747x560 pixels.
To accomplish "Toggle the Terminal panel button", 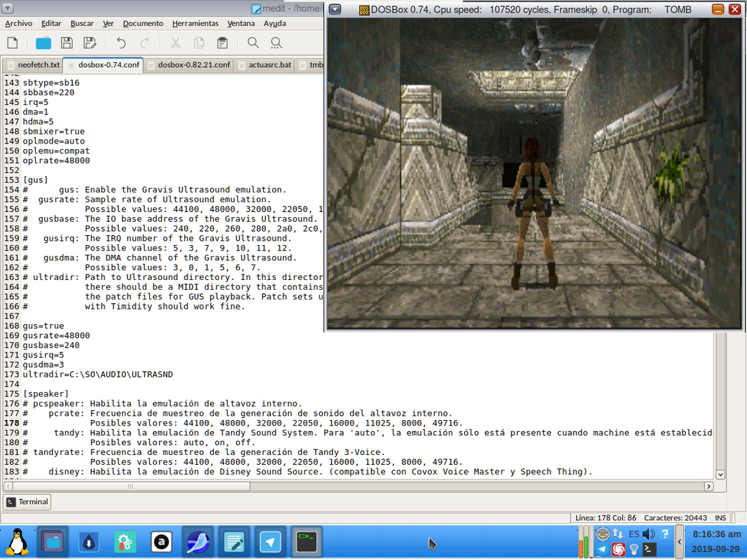I will click(27, 502).
